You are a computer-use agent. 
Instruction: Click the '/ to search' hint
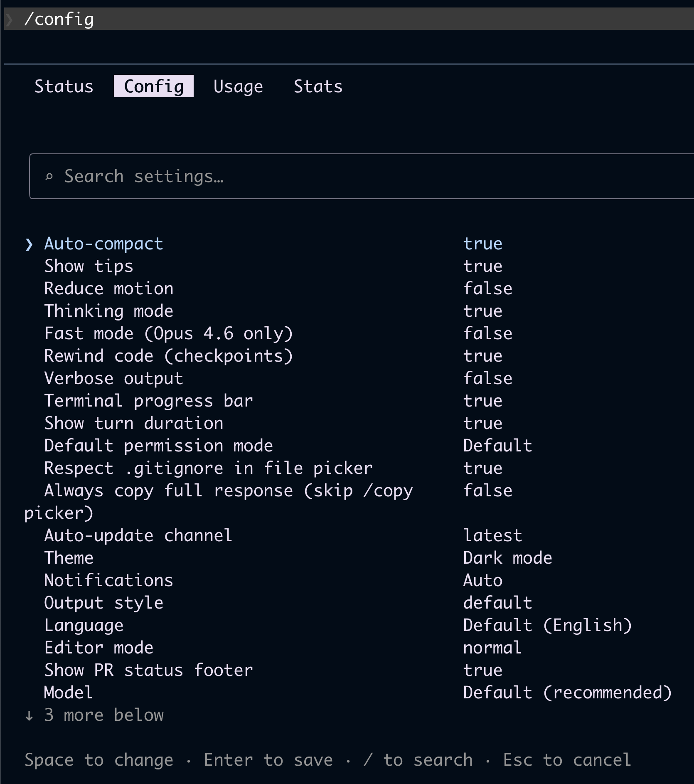pos(418,760)
